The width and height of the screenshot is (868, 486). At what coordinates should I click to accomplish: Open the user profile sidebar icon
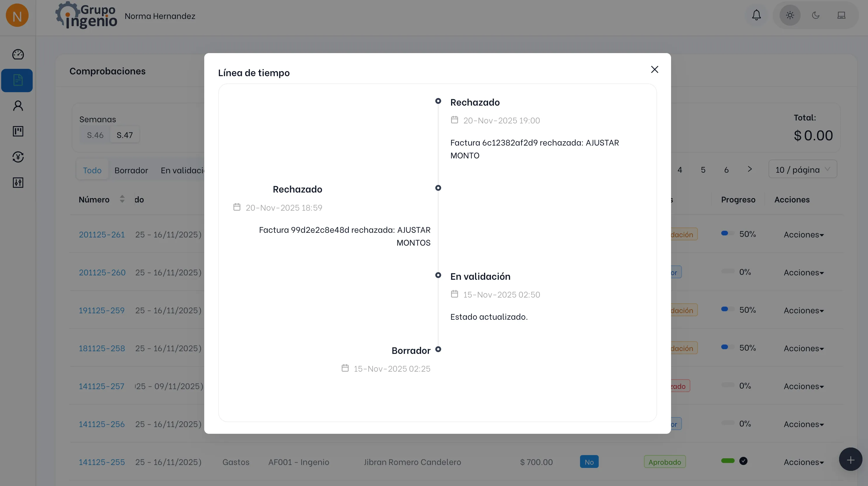18,106
